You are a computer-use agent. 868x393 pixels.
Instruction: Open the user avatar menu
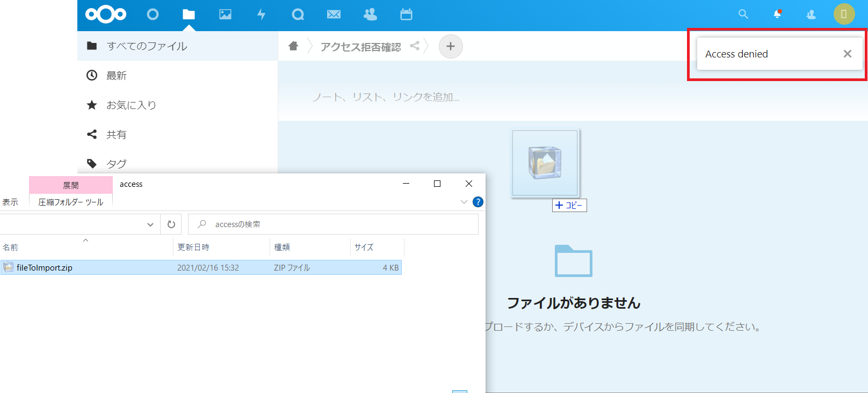tap(844, 14)
